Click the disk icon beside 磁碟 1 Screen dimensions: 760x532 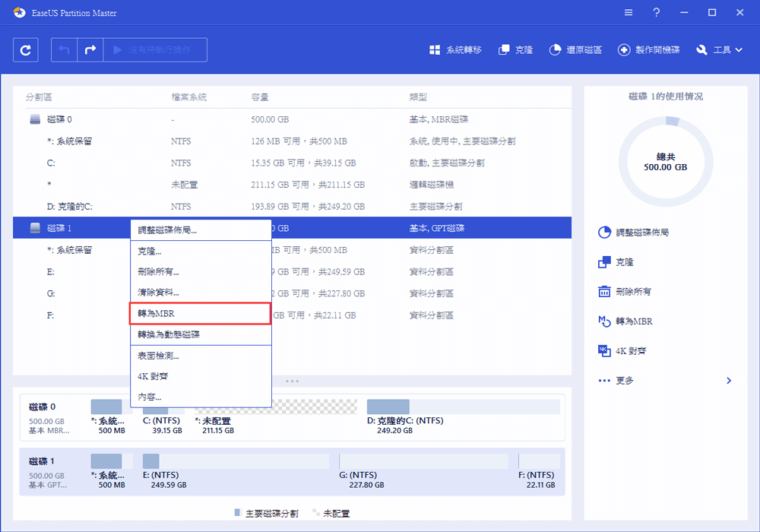click(35, 228)
